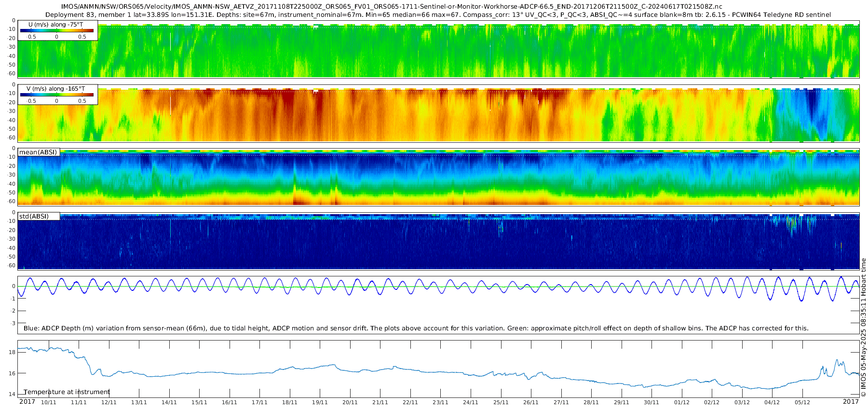
Task: Click the 14 tick on temperature axis
Action: coord(12,394)
